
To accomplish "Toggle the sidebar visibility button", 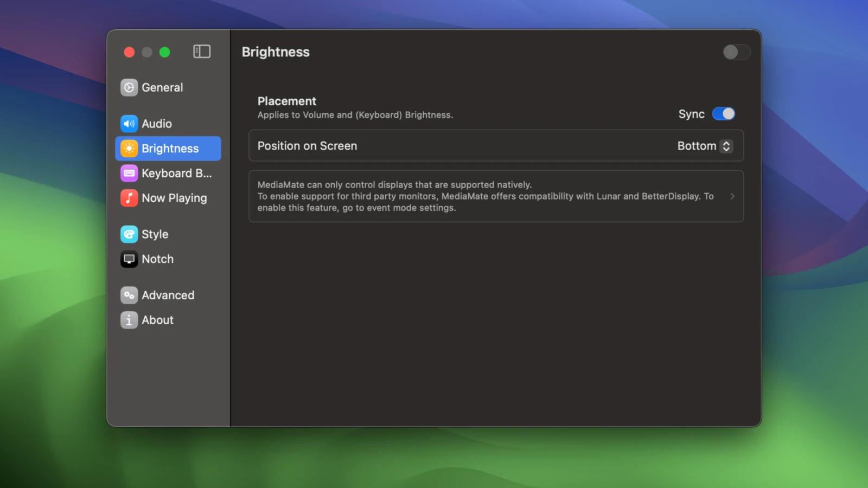I will [x=202, y=52].
